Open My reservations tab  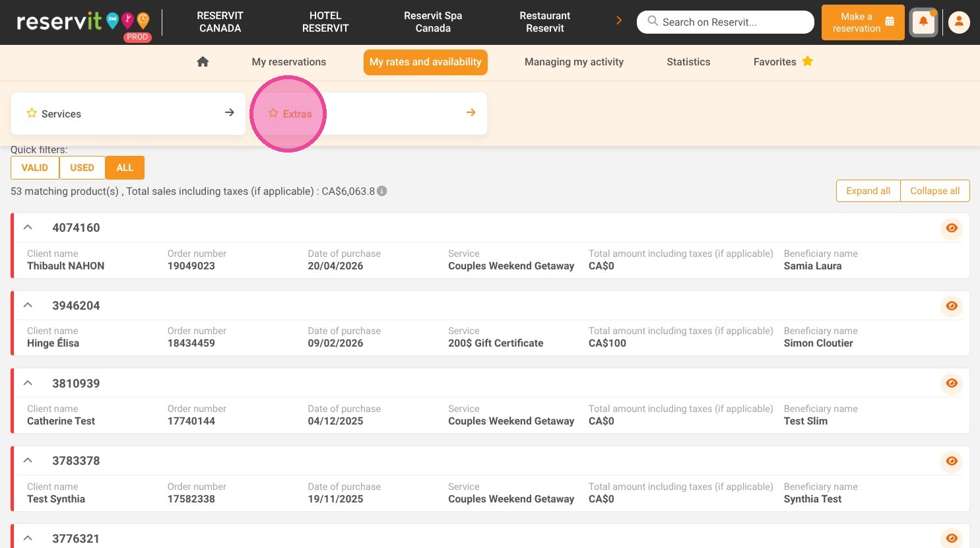point(289,62)
